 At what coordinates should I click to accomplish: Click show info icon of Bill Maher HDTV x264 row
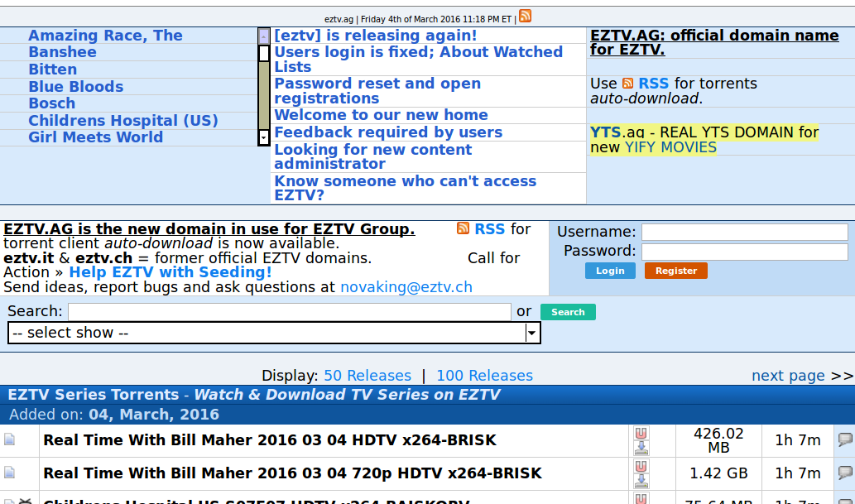pyautogui.click(x=9, y=439)
